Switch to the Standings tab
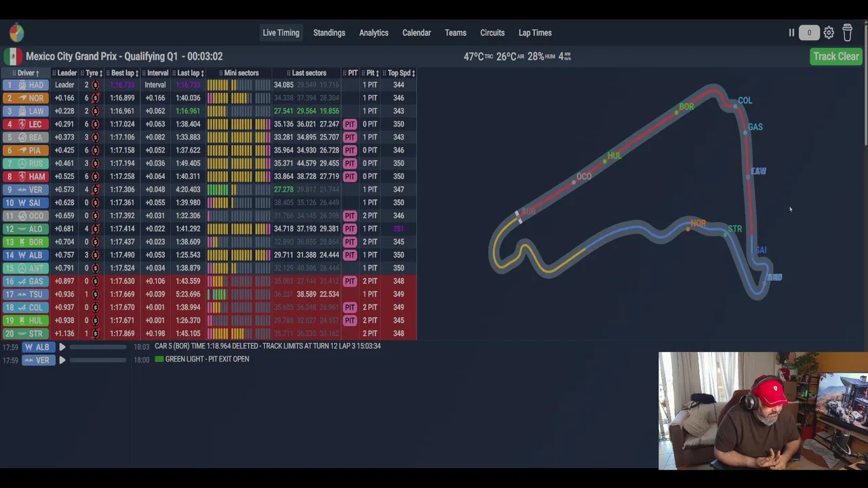 click(x=329, y=33)
